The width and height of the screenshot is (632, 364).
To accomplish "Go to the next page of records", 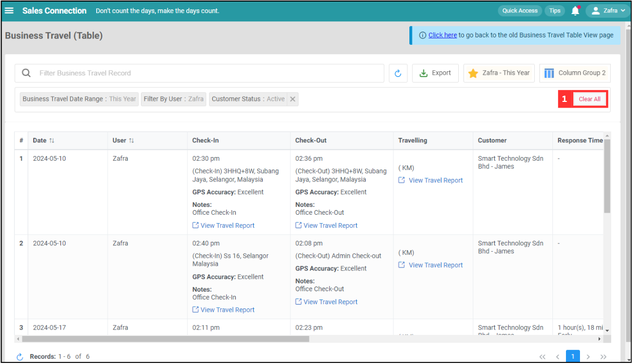I will (x=588, y=357).
